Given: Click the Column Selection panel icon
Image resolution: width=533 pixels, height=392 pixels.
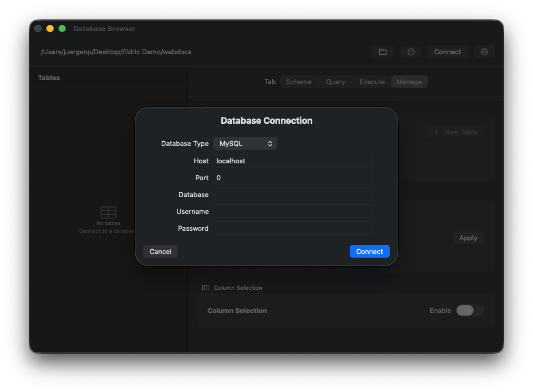Looking at the screenshot, I should click(205, 288).
